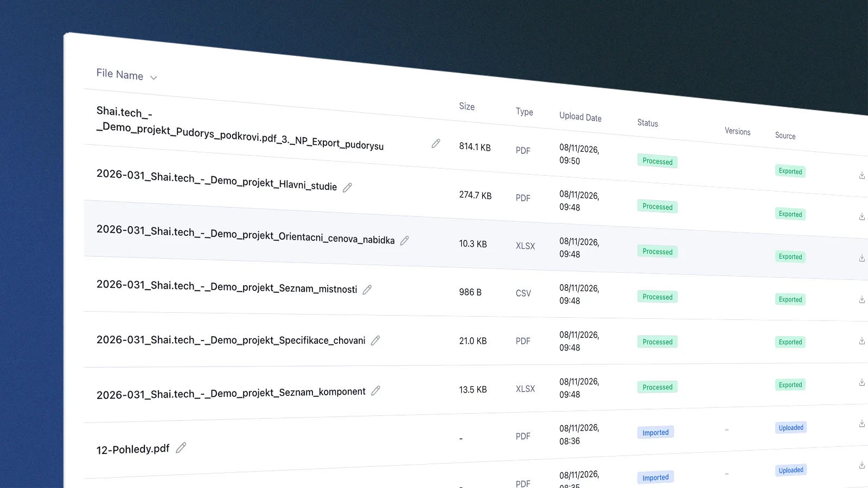Edit the Seznam_komponent file name
This screenshot has height=488, width=868.
click(375, 390)
